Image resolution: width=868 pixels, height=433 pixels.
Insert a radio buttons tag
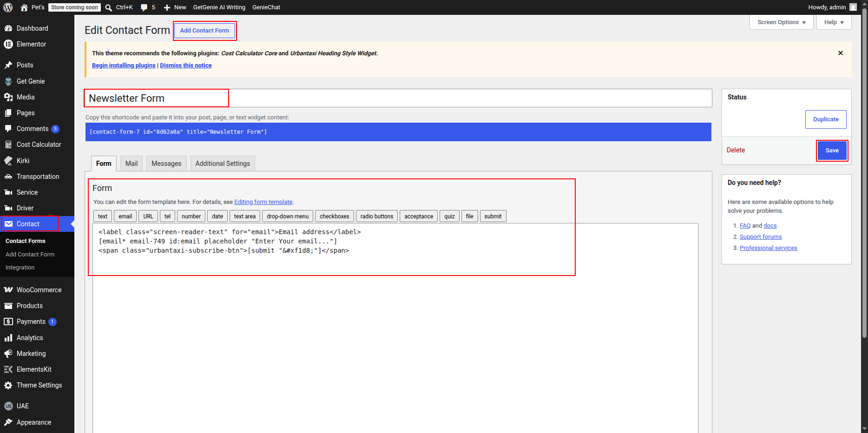pyautogui.click(x=377, y=216)
